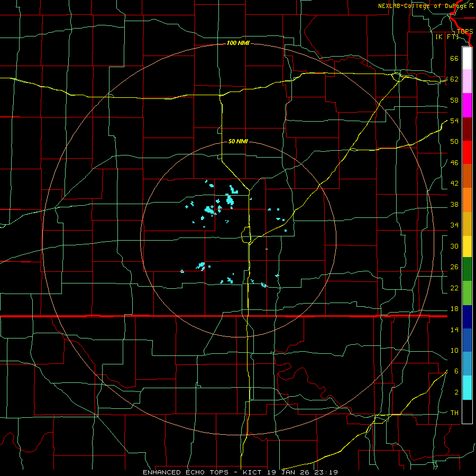Click the legend value 34
Screen dimensions: 476x476
(454, 225)
